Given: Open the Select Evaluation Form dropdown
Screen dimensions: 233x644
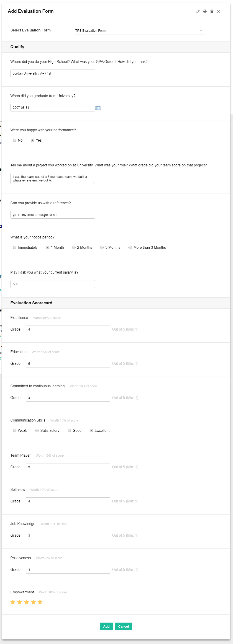Looking at the screenshot, I should (139, 31).
